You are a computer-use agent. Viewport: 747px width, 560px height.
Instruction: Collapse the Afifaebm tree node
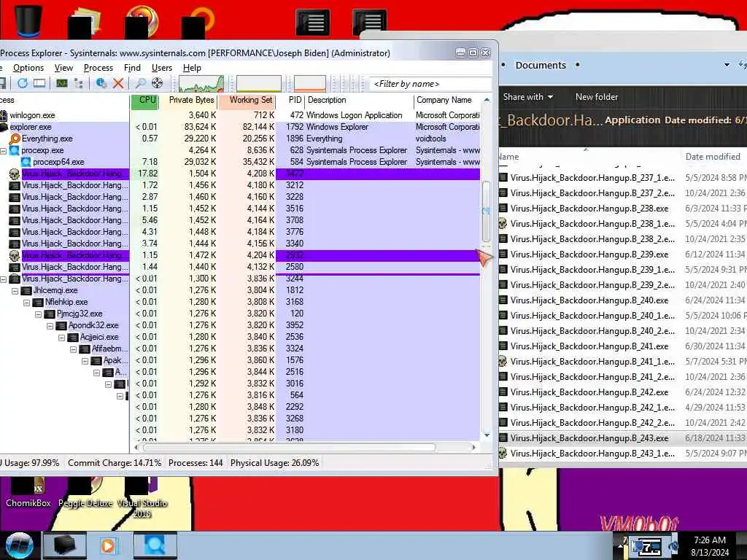pyautogui.click(x=74, y=349)
